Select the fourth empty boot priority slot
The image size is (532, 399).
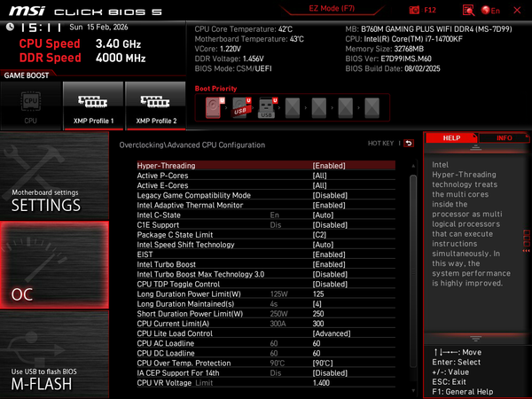(x=293, y=107)
